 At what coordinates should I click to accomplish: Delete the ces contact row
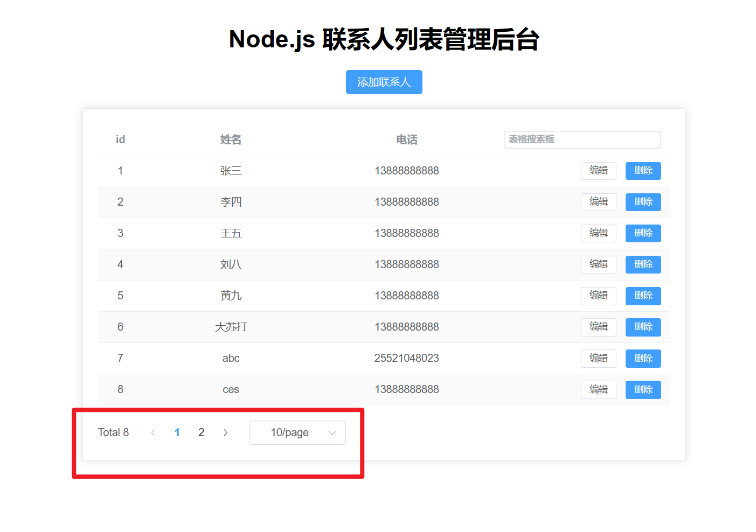643,389
